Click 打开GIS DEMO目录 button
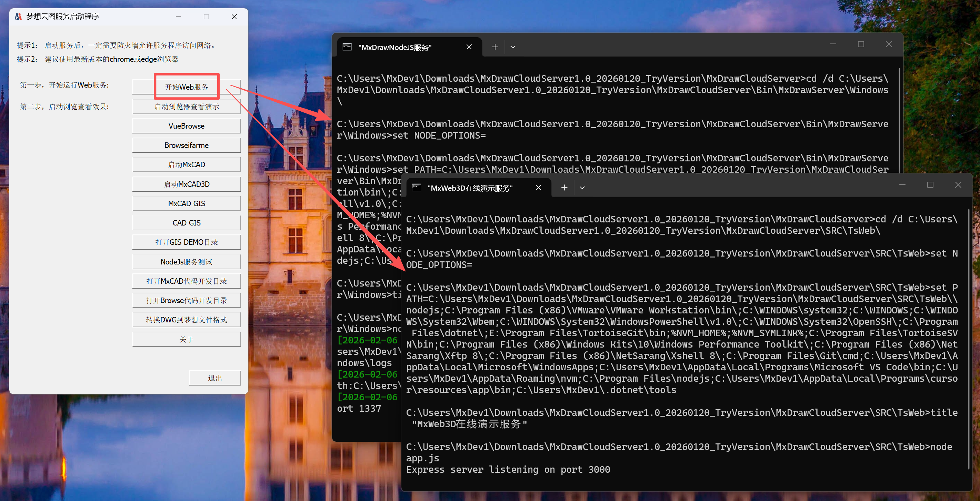This screenshot has height=501, width=980. pyautogui.click(x=187, y=242)
